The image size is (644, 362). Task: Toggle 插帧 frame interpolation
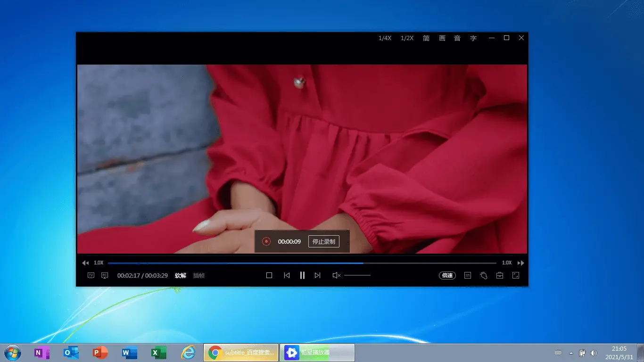click(199, 275)
